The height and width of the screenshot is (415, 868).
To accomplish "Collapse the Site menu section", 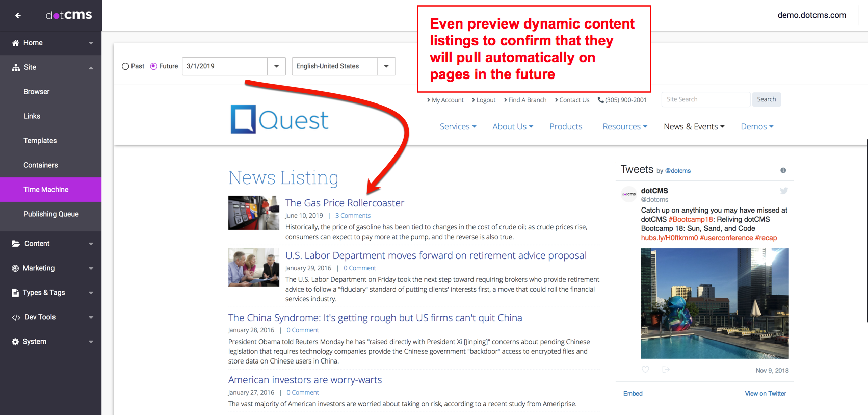I will [x=91, y=67].
